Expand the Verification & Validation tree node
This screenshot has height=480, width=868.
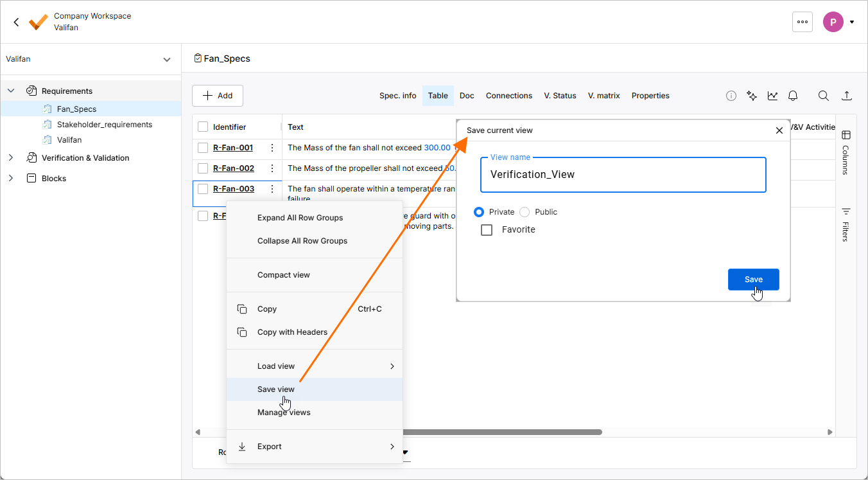coord(11,158)
